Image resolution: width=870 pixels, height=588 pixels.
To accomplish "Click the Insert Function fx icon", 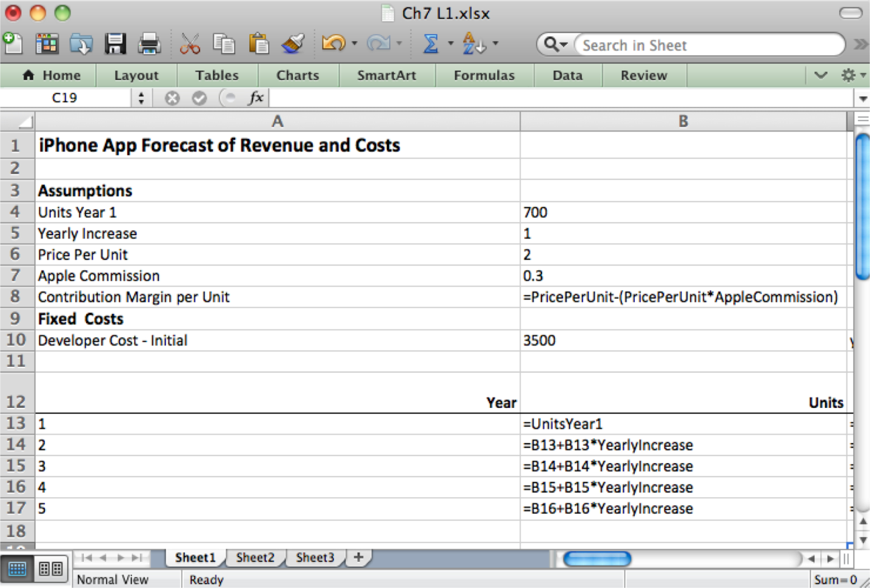I will [x=255, y=98].
